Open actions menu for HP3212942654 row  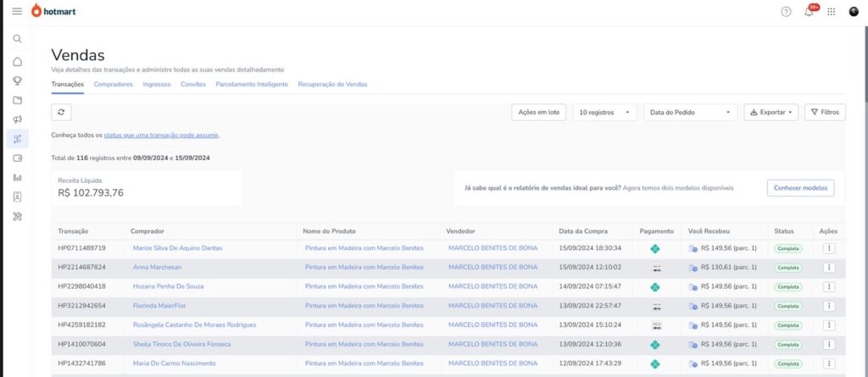pyautogui.click(x=829, y=306)
